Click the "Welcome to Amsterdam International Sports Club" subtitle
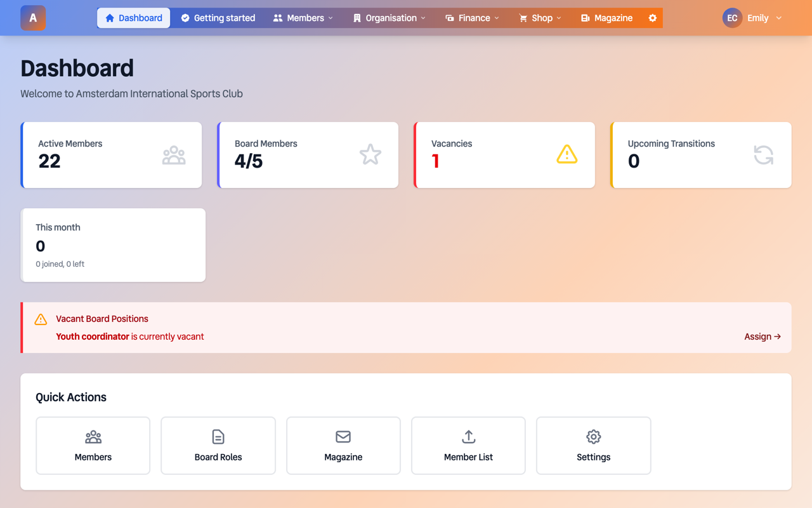 tap(131, 94)
